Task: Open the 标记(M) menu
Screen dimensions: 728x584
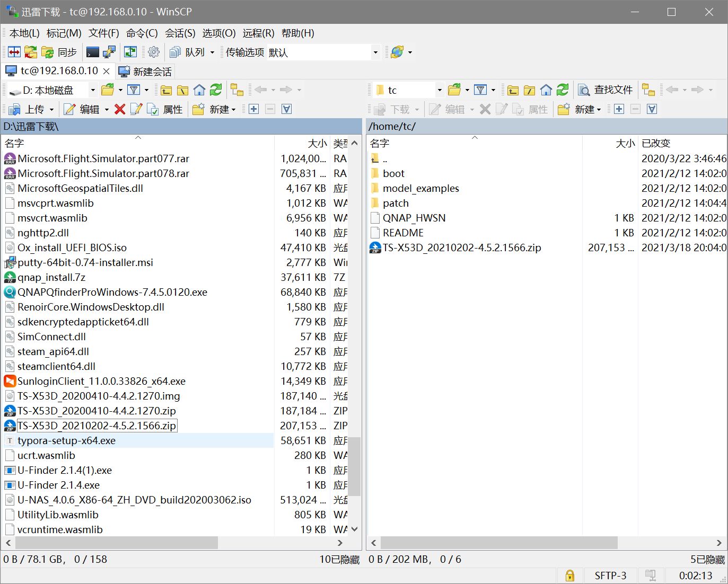Action: click(x=64, y=33)
